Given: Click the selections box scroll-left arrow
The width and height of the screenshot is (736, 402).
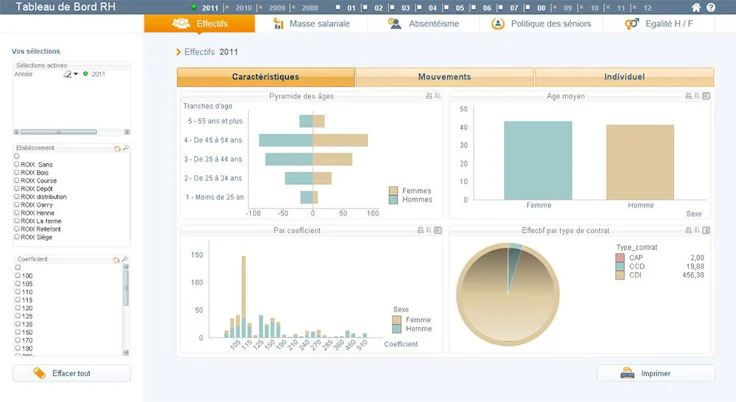Looking at the screenshot, I should coord(16,132).
